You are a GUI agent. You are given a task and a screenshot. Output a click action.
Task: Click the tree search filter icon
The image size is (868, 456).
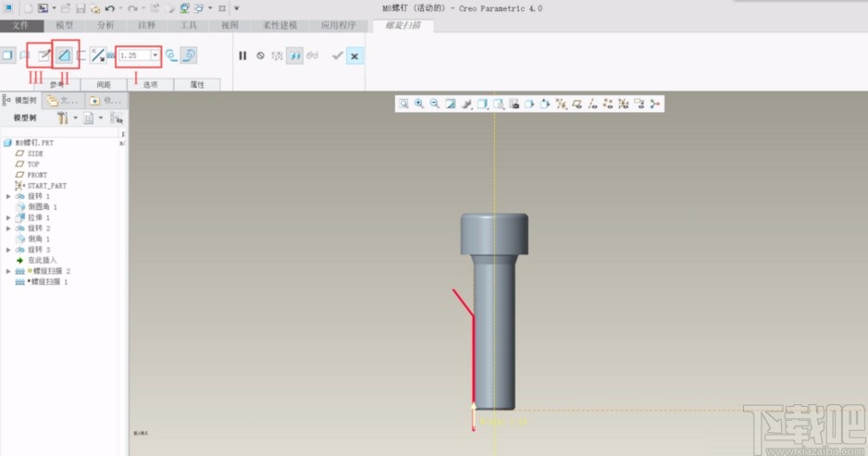116,117
